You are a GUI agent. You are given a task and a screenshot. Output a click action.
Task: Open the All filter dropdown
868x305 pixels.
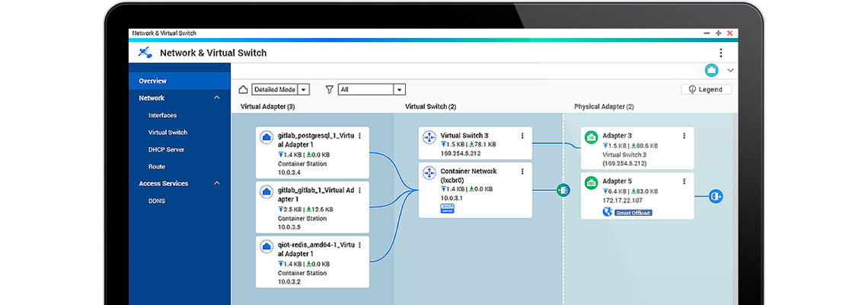[x=399, y=89]
